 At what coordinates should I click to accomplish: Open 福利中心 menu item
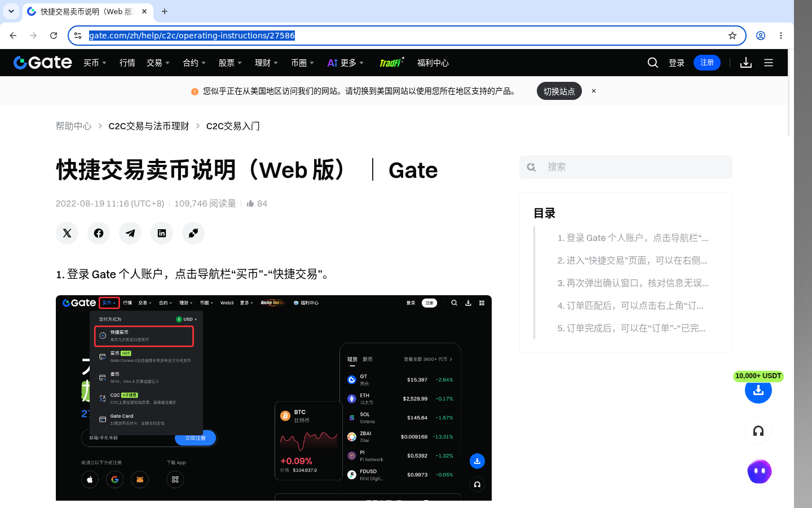(433, 63)
